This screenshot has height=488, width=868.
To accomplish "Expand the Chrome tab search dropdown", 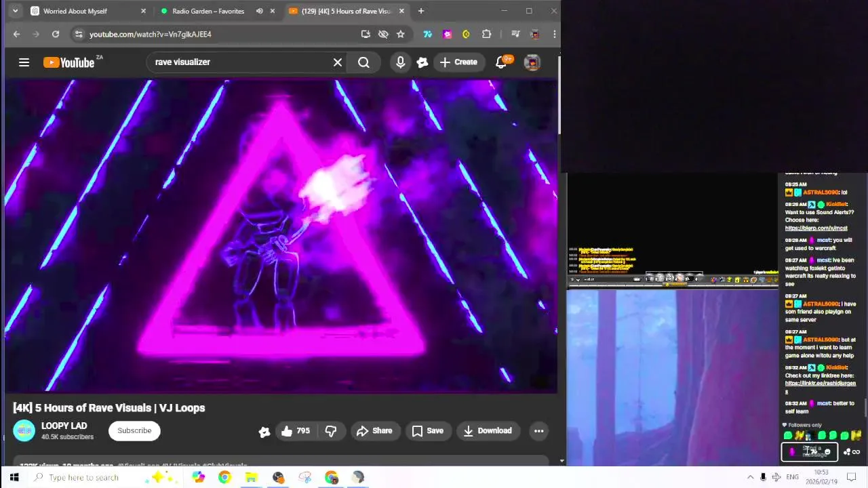I will [x=15, y=11].
